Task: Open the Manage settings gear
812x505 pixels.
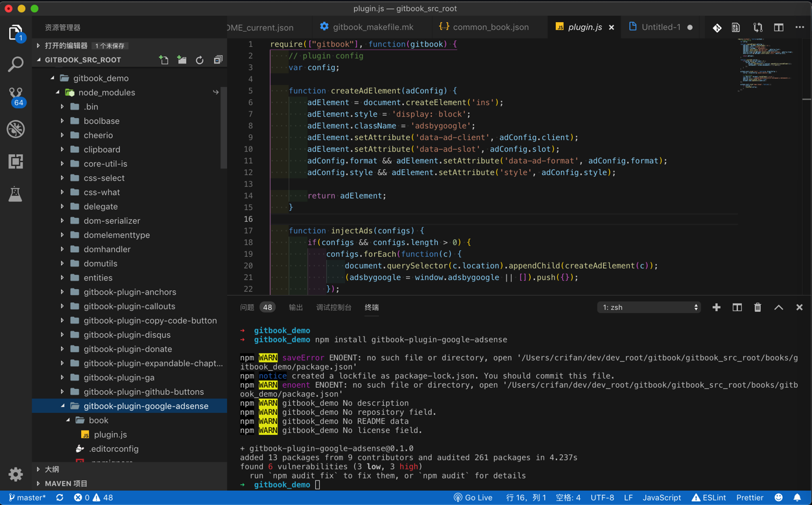Action: pos(16,474)
